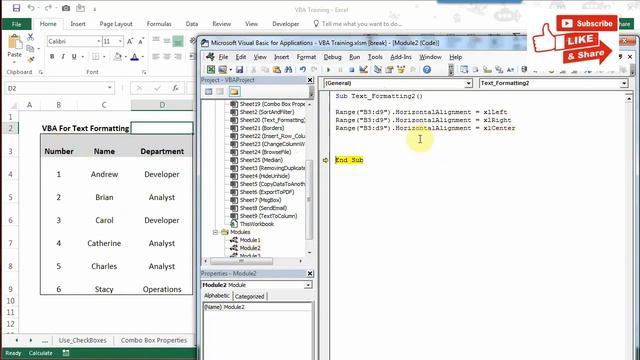
Task: Click the ellipsis button beside the sheet tabs
Action: point(45,340)
